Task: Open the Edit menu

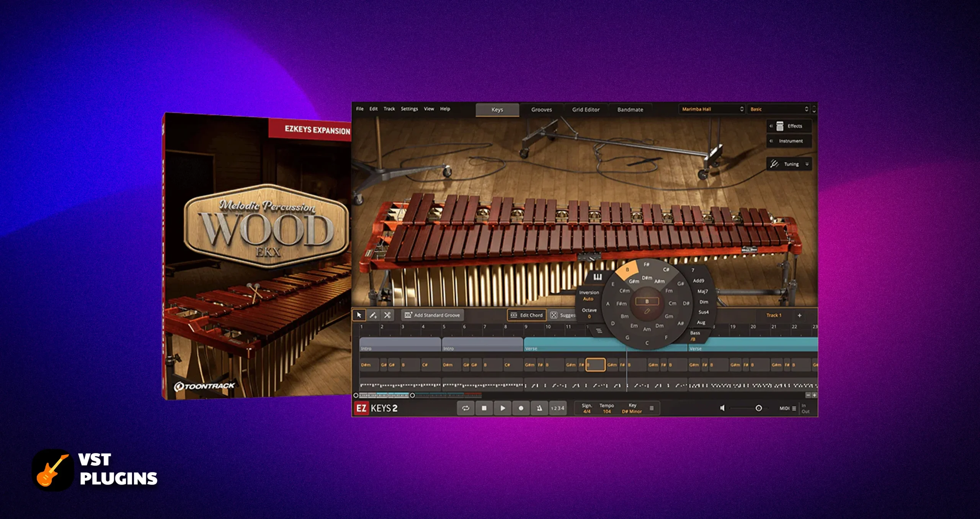Action: (x=374, y=109)
